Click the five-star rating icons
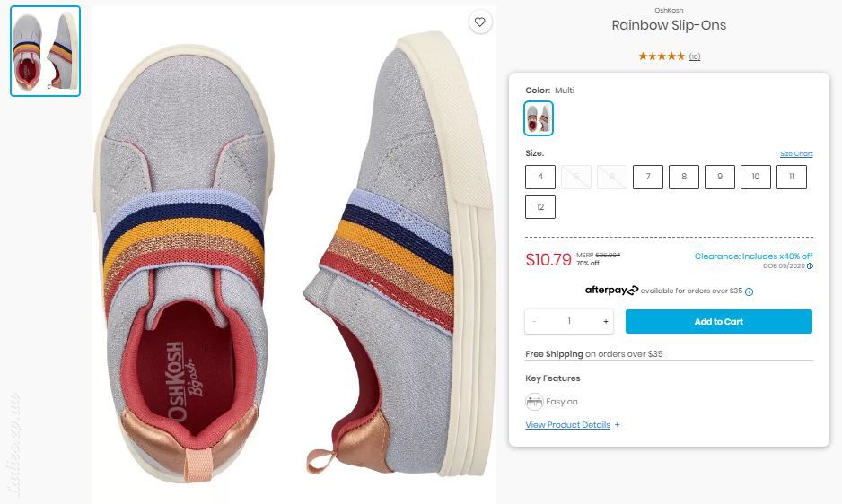Image resolution: width=842 pixels, height=504 pixels. point(662,56)
